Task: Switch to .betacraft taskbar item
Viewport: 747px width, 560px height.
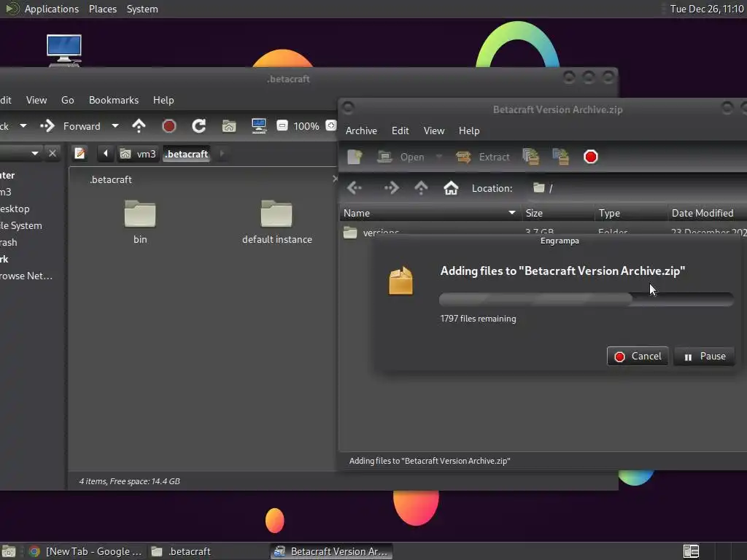Action: (x=208, y=551)
